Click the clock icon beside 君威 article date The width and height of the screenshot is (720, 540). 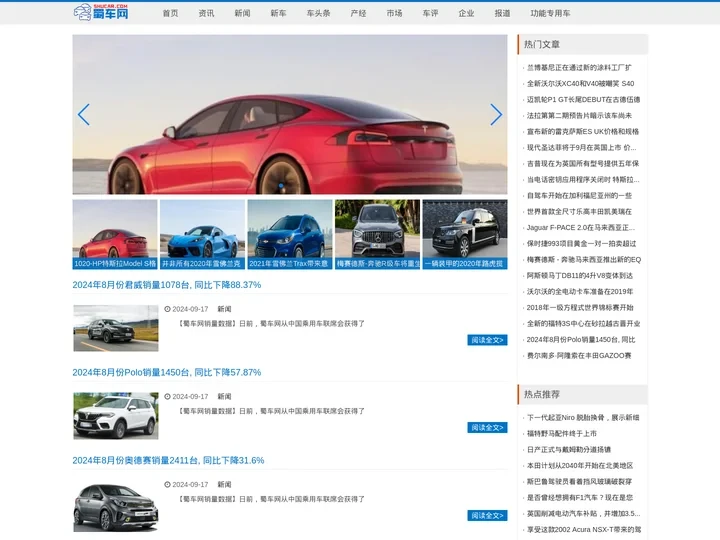click(x=168, y=309)
